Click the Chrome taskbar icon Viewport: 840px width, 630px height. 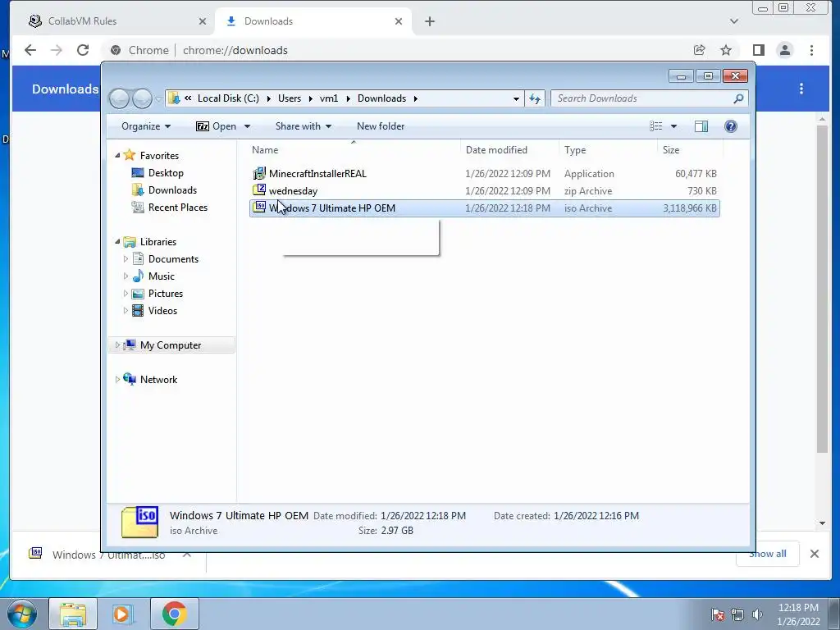click(x=174, y=614)
